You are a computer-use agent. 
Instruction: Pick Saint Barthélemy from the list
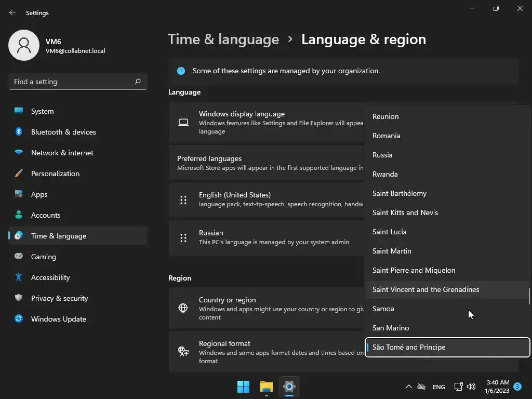(x=447, y=193)
